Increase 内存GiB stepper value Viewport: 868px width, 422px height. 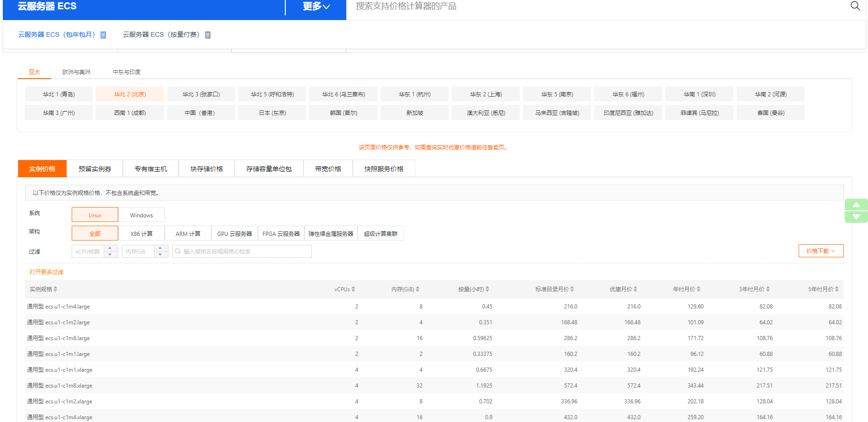pyautogui.click(x=161, y=248)
